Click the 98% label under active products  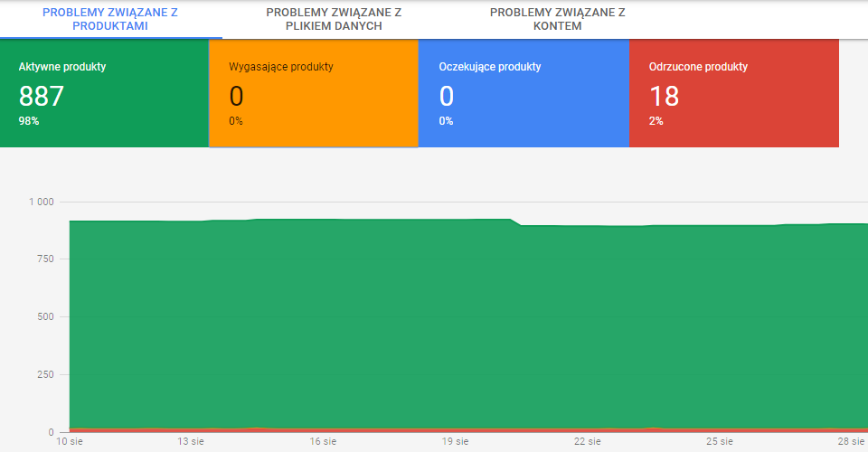pos(28,120)
